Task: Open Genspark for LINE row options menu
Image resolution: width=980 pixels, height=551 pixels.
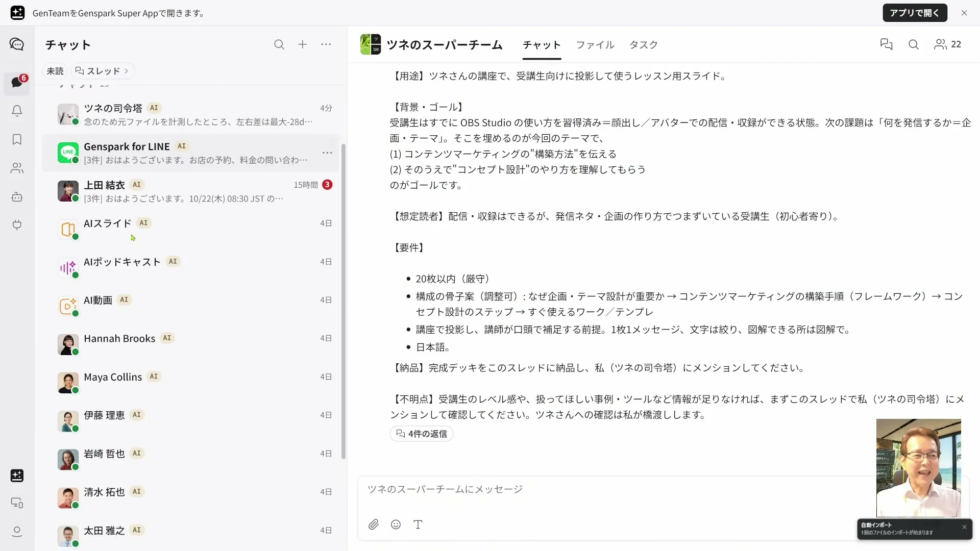Action: point(327,153)
